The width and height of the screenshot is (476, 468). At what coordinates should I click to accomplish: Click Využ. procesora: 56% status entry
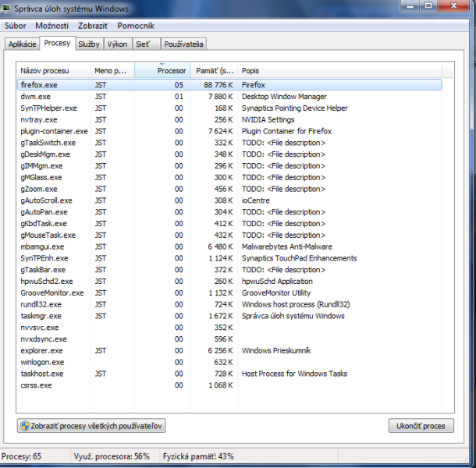pos(112,456)
